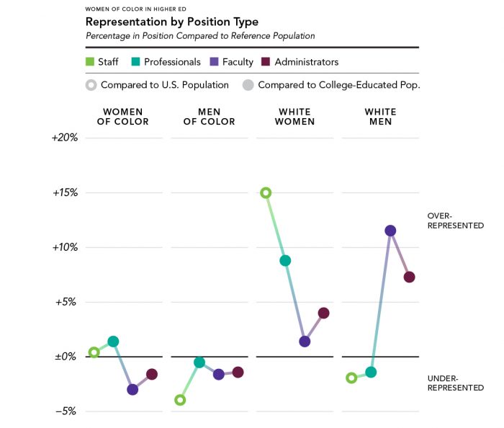Click the green Staff legend swatch

click(x=90, y=62)
